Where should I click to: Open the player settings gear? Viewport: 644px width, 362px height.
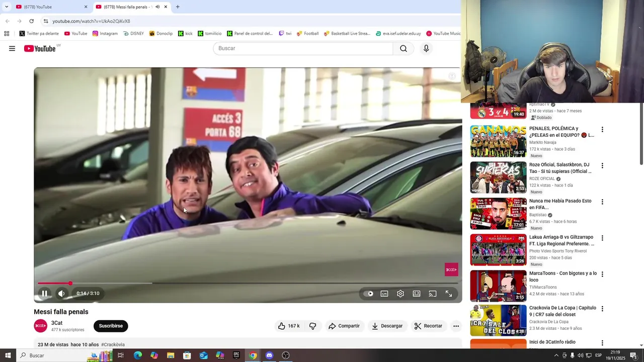point(400,294)
